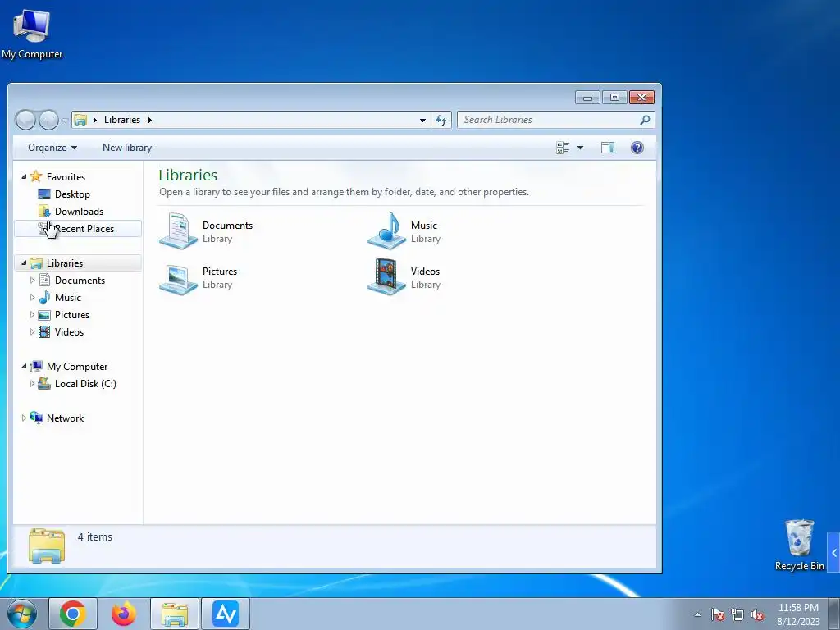The width and height of the screenshot is (840, 630).
Task: Open the Music library icon in main pane
Action: 387,231
